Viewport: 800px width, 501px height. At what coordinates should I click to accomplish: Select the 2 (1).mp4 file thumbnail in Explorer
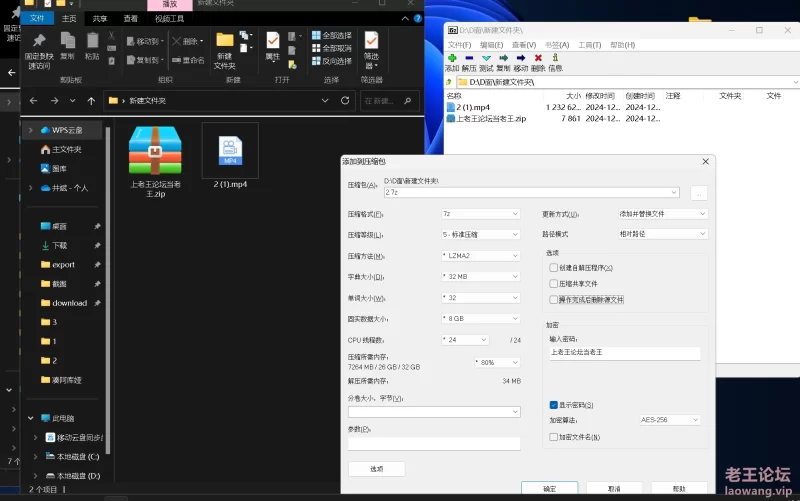click(229, 150)
